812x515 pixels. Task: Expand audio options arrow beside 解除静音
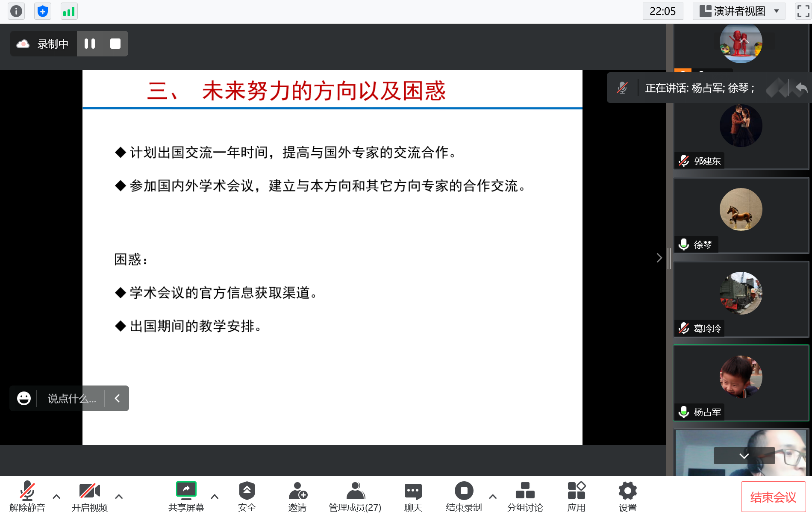tap(56, 497)
